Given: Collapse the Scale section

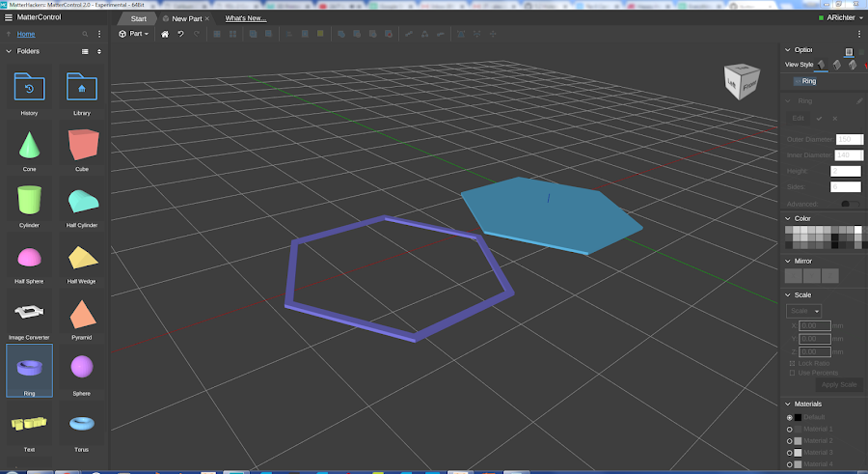Looking at the screenshot, I should click(x=788, y=295).
